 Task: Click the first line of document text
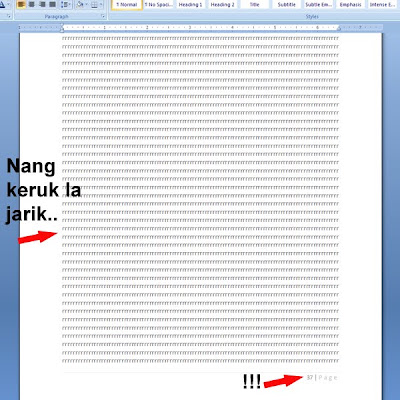point(200,39)
